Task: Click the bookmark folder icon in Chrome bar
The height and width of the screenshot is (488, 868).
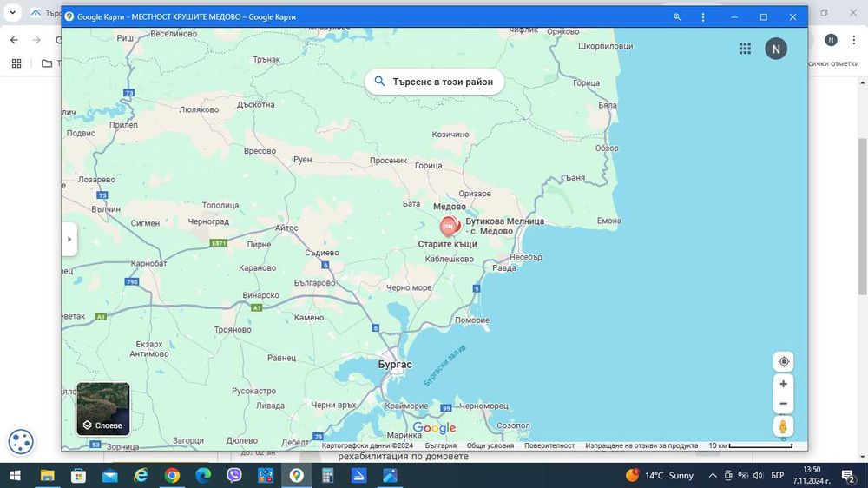Action: point(47,63)
